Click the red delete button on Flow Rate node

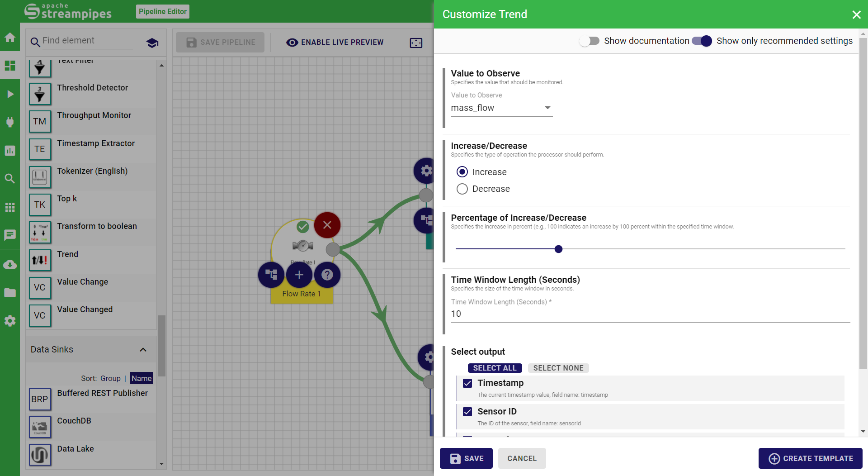tap(327, 225)
